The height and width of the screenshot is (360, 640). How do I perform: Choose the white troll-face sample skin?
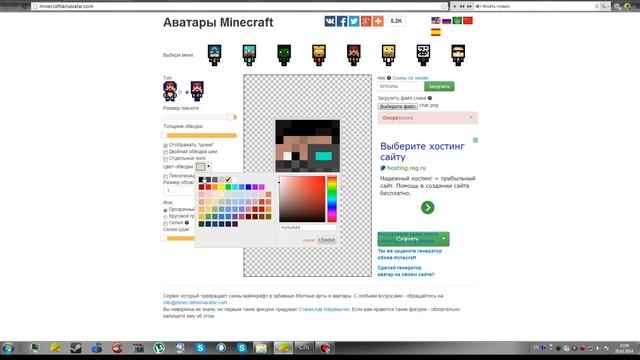(423, 55)
